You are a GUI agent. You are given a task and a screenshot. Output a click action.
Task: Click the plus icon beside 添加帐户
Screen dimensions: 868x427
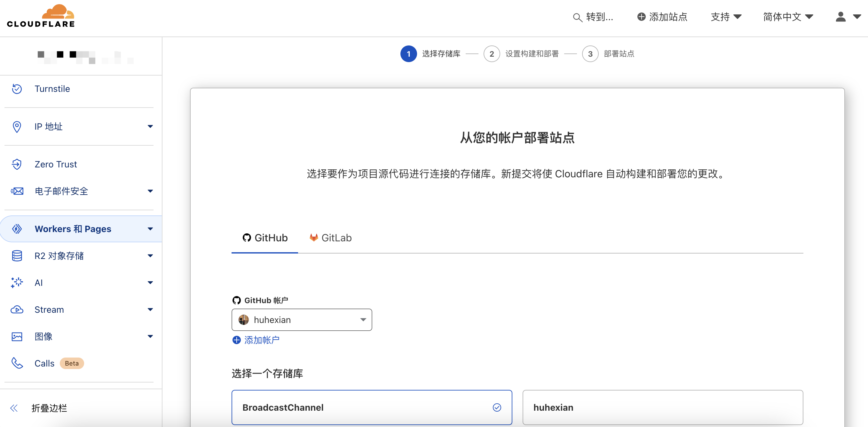[237, 340]
